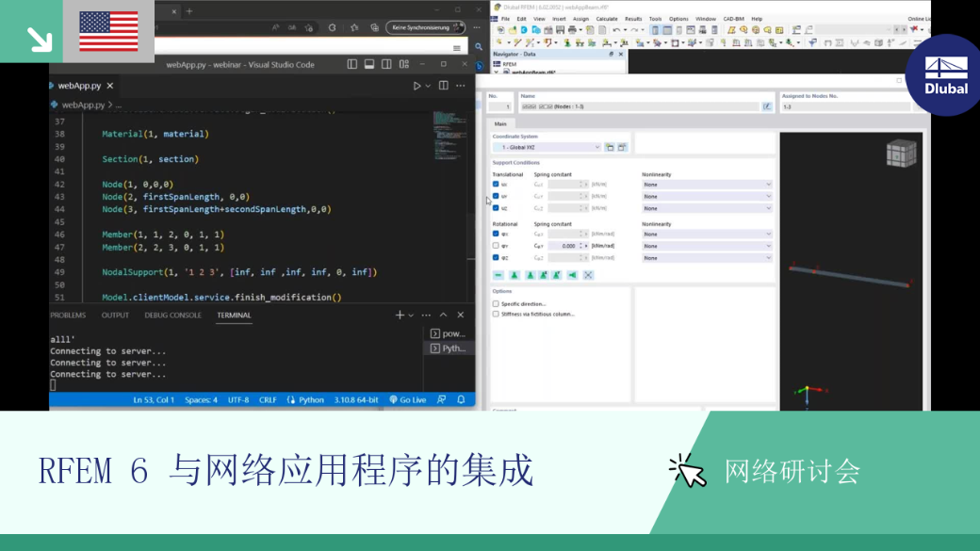The height and width of the screenshot is (551, 980).
Task: Add a new terminal with plus icon
Action: click(x=400, y=315)
